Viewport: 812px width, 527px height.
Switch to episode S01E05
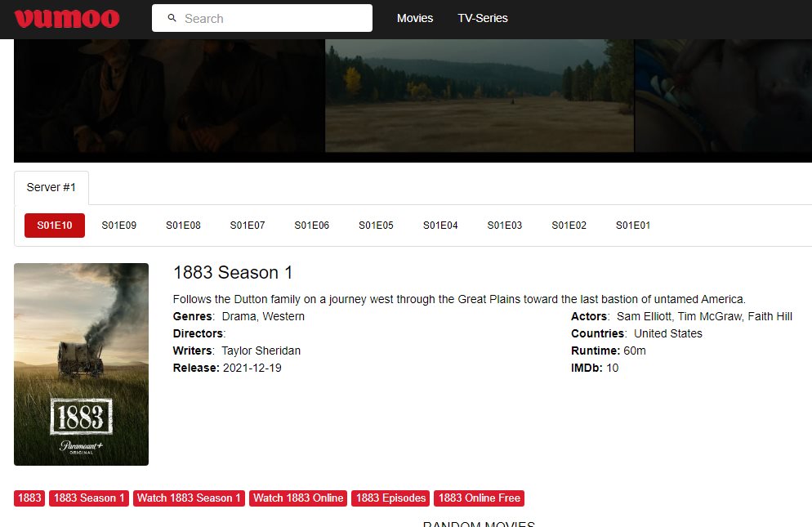pyautogui.click(x=376, y=226)
